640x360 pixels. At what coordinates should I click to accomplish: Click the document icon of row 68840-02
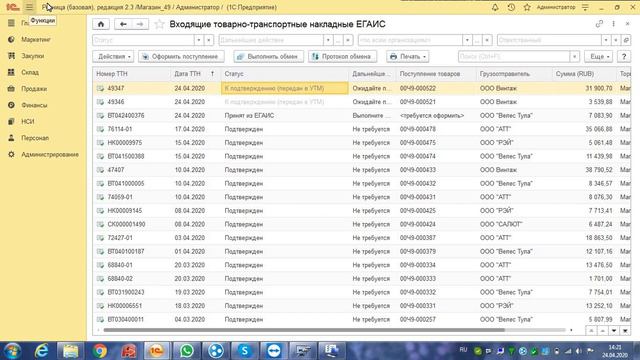tap(100, 279)
